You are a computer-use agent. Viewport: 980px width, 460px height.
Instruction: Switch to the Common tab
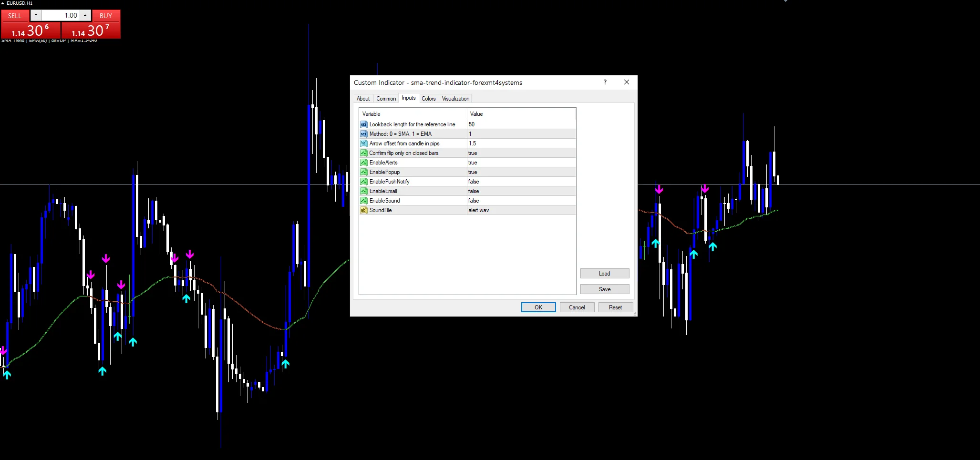click(386, 99)
